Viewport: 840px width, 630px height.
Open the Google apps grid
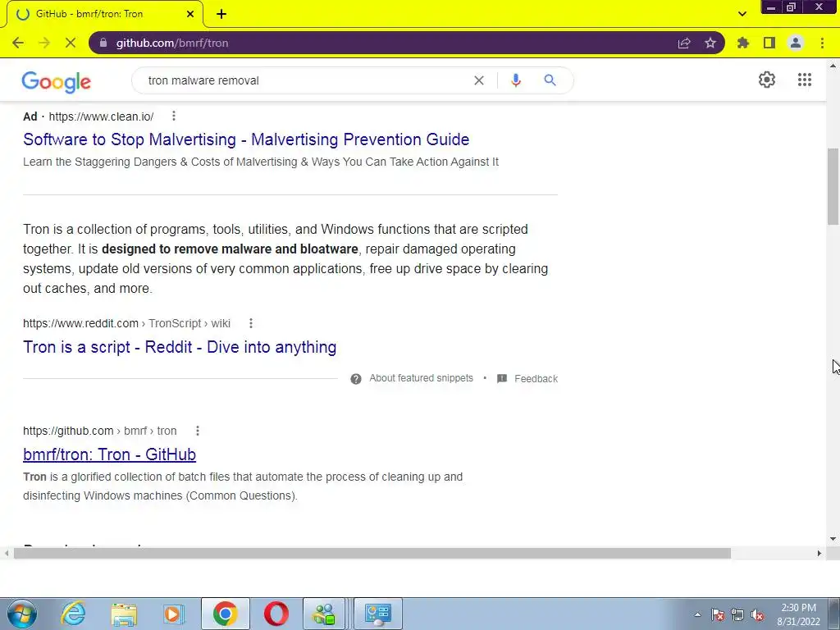click(804, 80)
